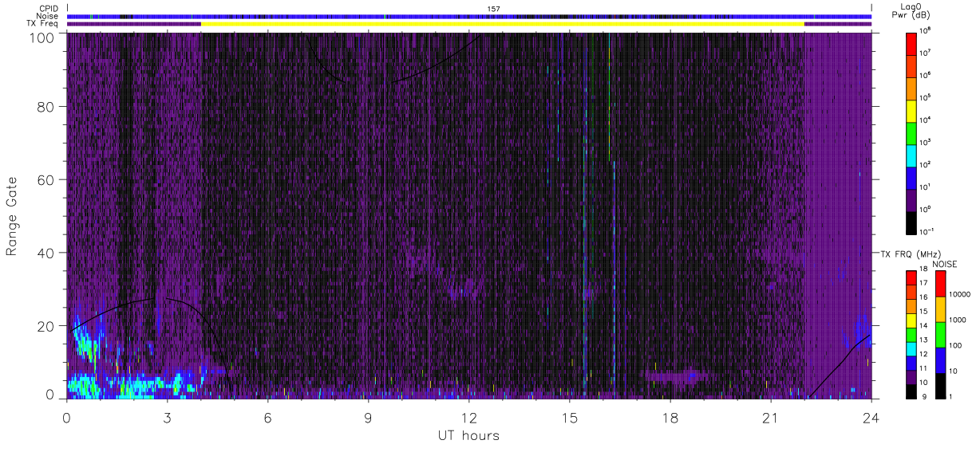Click the '9' label on the TX FRQ scale
Image resolution: width=980 pixels, height=452 pixels.
(924, 396)
